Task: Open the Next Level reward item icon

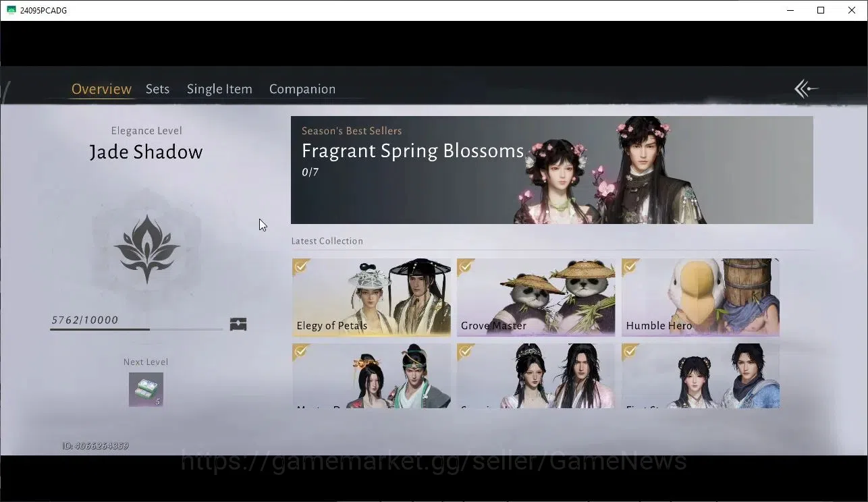Action: click(146, 389)
